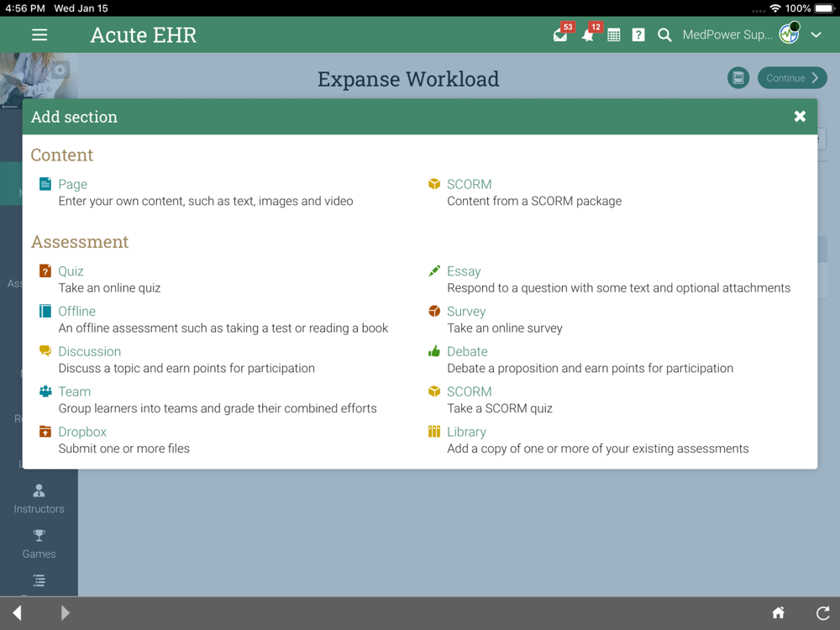Click the search magnifier icon

tap(664, 35)
